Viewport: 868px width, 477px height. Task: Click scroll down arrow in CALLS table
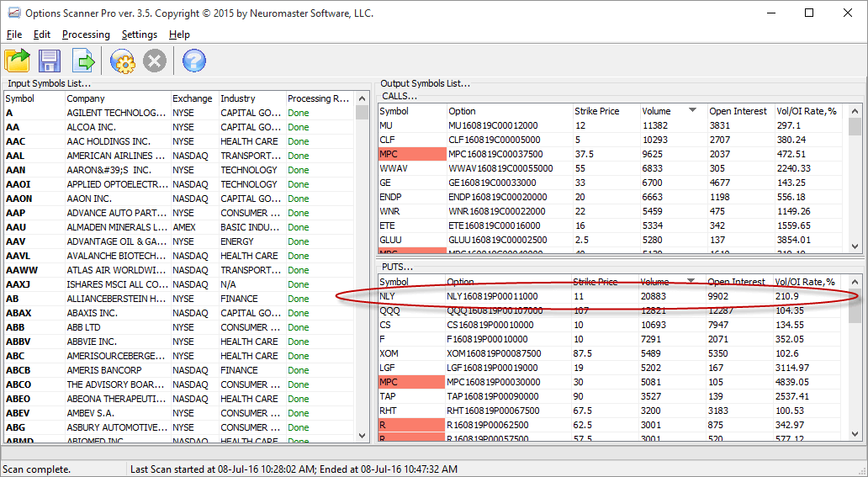point(855,246)
